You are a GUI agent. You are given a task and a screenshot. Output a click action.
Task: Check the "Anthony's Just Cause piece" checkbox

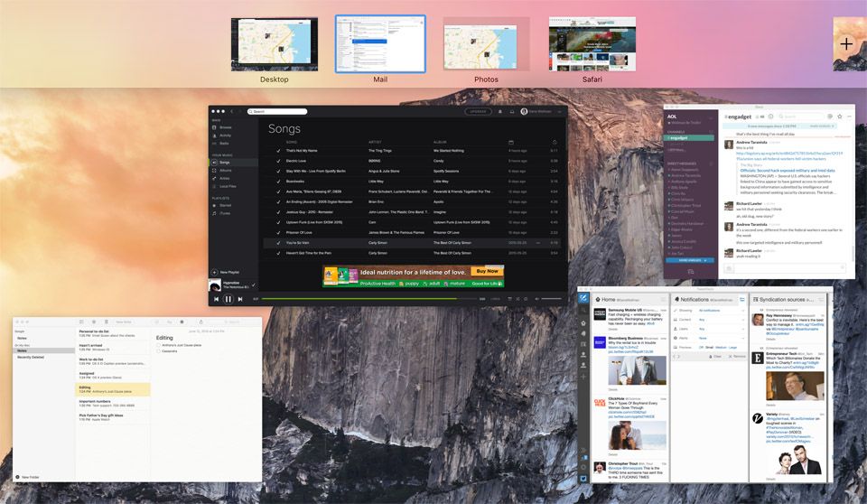coord(159,345)
